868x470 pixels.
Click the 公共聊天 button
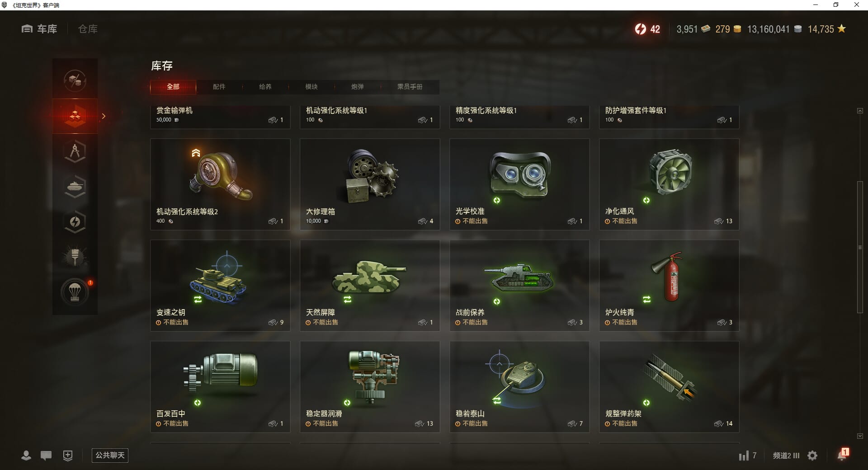[x=110, y=456]
